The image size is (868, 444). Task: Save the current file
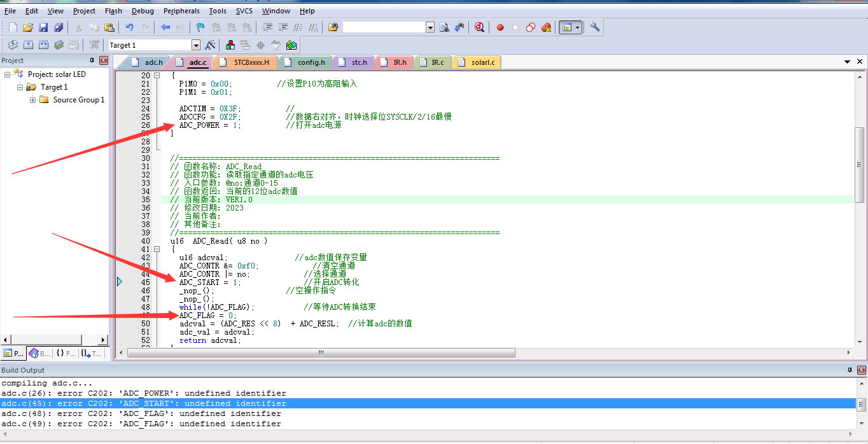pyautogui.click(x=43, y=27)
